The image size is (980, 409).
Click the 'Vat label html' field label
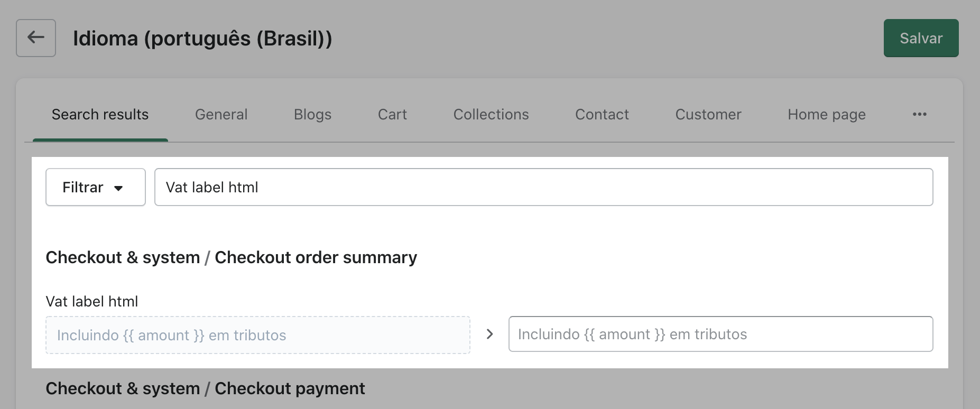coord(91,301)
